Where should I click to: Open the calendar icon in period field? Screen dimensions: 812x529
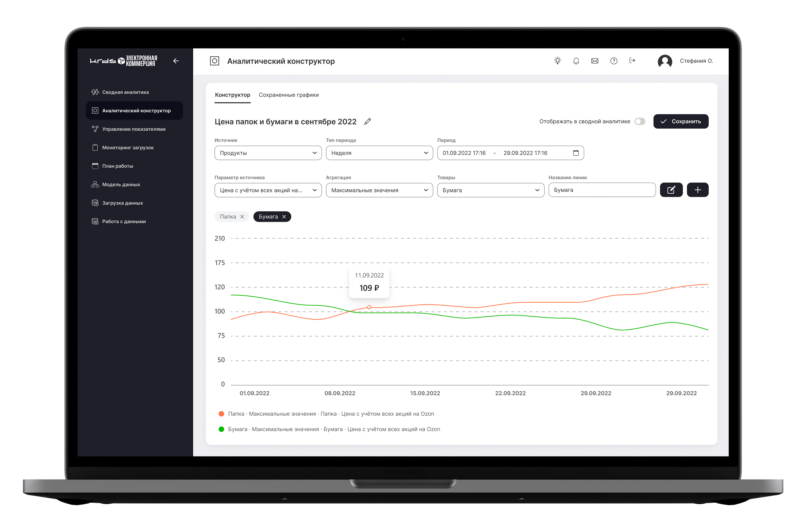pos(576,153)
